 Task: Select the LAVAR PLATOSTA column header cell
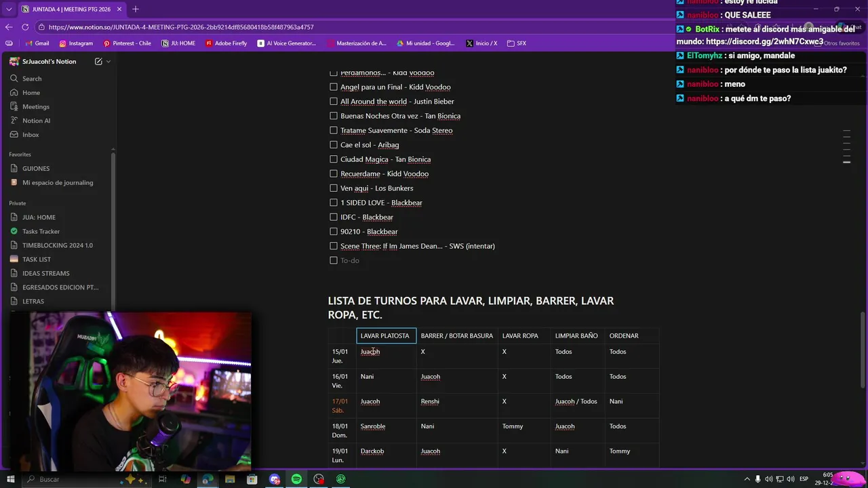pos(386,335)
